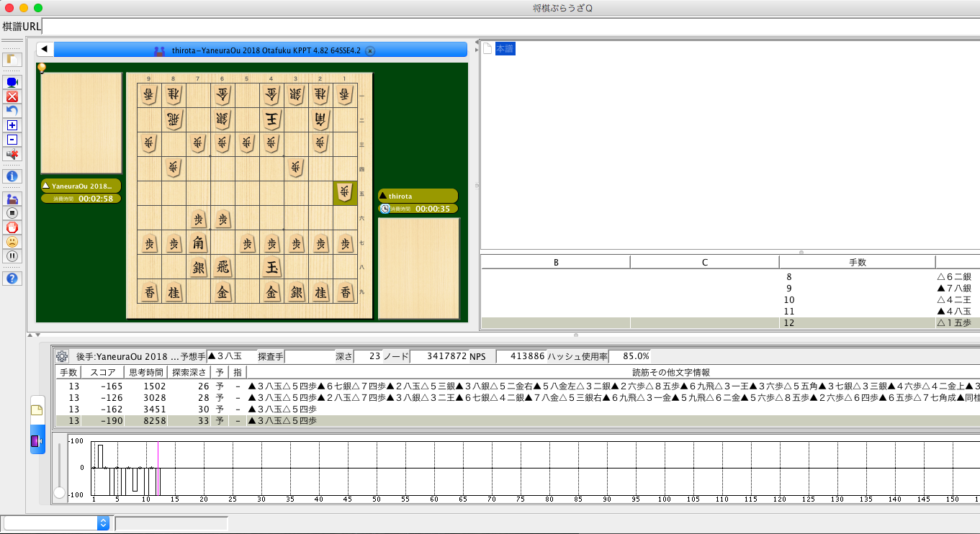The height and width of the screenshot is (534, 980).
Task: Open engine settings gear icon
Action: [62, 356]
